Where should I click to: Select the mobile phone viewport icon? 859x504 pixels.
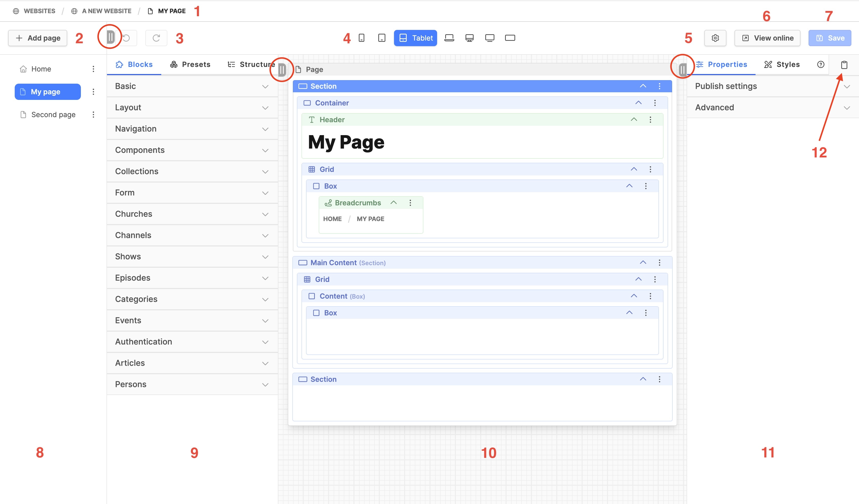pyautogui.click(x=361, y=38)
